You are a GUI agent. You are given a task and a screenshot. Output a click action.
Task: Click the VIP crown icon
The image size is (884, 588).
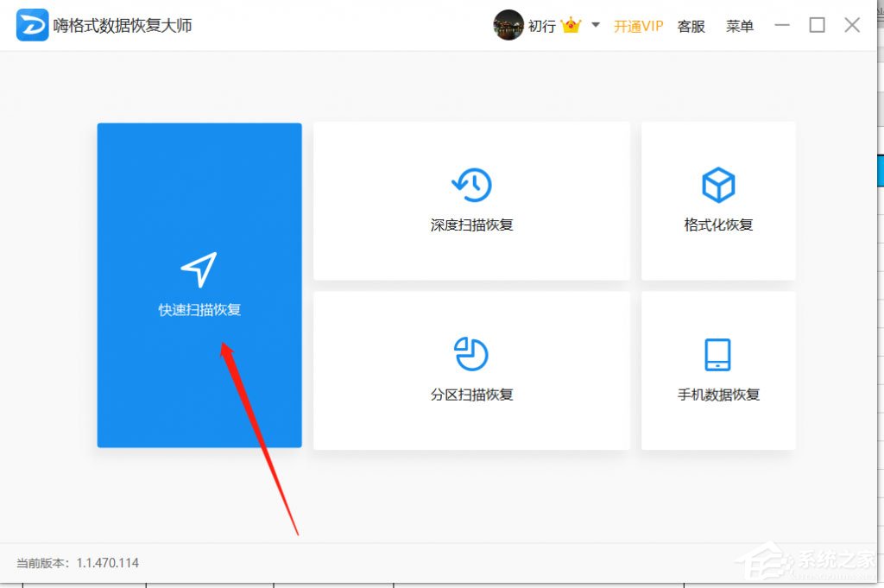569,26
